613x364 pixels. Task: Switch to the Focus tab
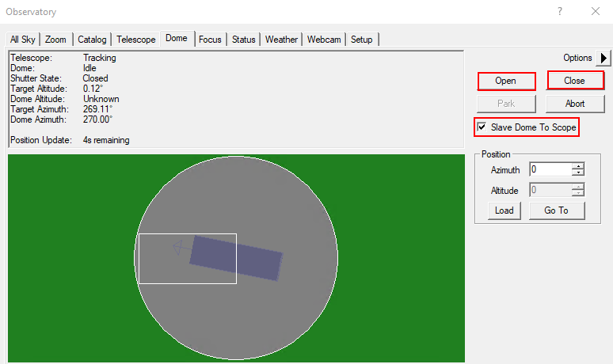(210, 40)
